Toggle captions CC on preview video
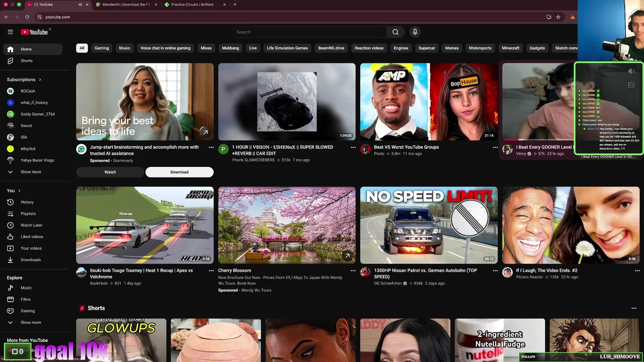 pos(631,85)
